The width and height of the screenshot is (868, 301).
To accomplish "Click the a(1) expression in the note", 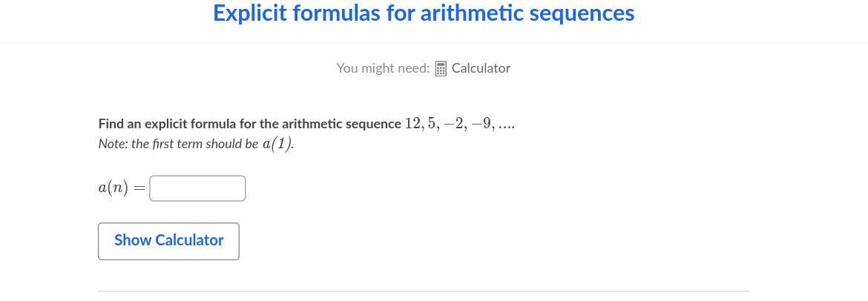I will [277, 144].
